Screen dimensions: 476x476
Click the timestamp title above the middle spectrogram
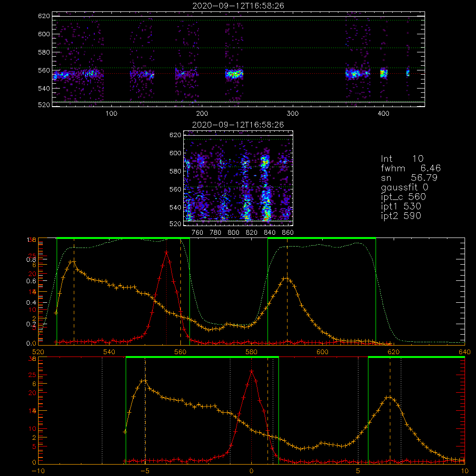coord(238,125)
